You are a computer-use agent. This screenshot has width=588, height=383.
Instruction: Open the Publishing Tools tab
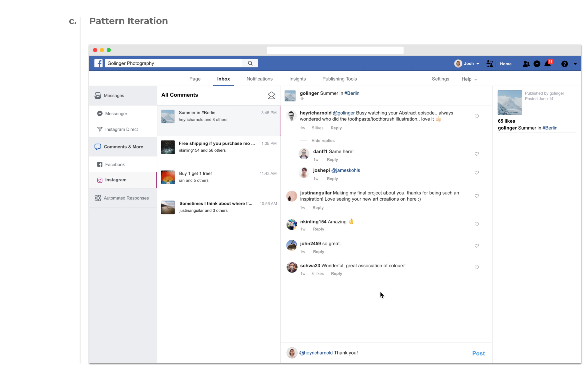pos(339,79)
